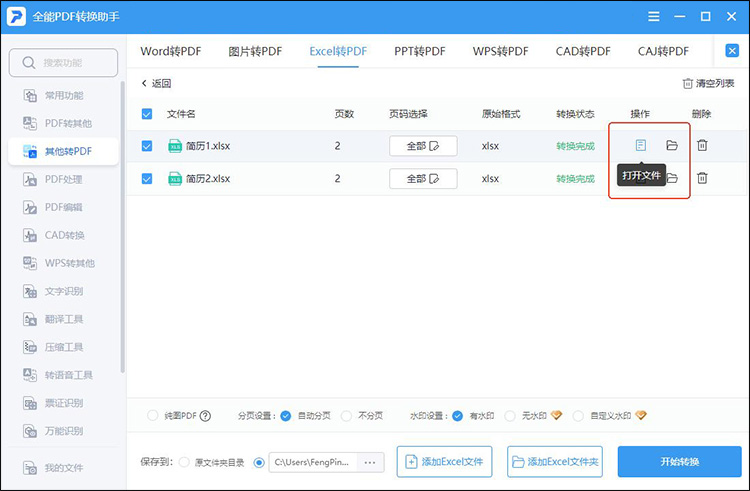The height and width of the screenshot is (491, 750).
Task: Switch to CAJ转PDF tab
Action: (x=663, y=51)
